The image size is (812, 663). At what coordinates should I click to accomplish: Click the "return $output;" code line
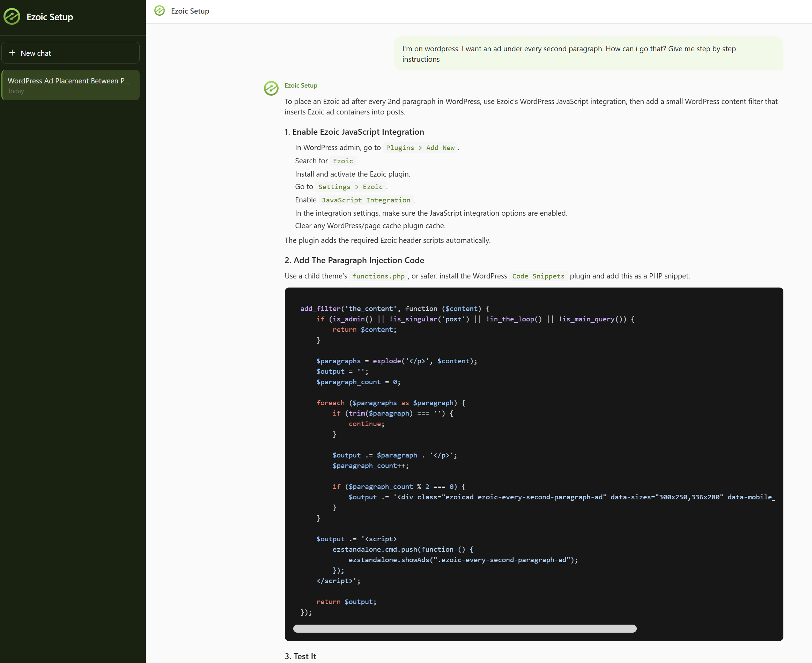[346, 602]
